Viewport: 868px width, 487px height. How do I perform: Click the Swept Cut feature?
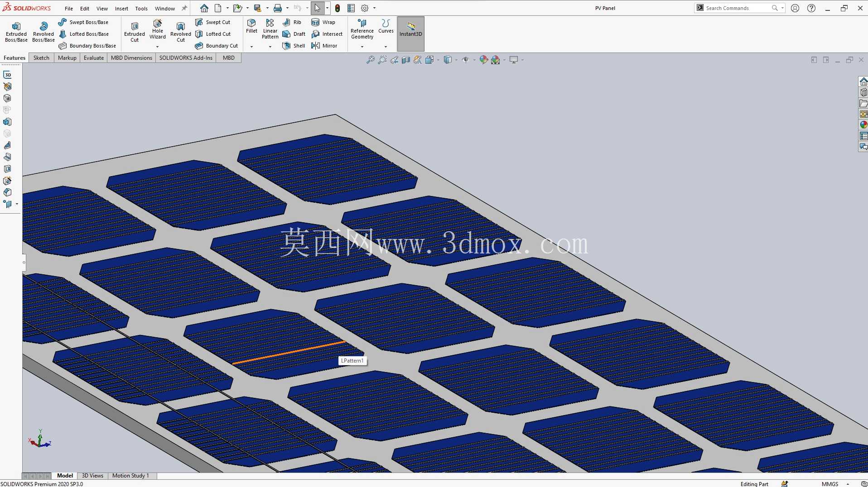(x=213, y=22)
